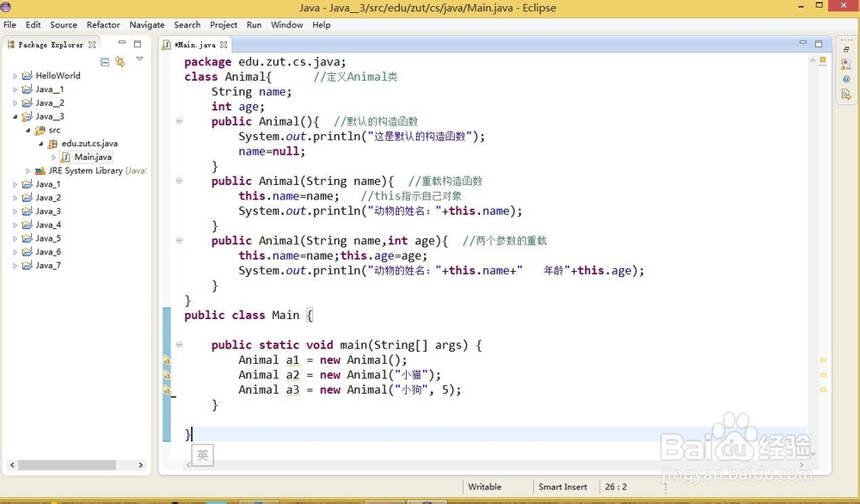860x504 pixels.
Task: Click the yellow overview ruler summary square
Action: (823, 60)
